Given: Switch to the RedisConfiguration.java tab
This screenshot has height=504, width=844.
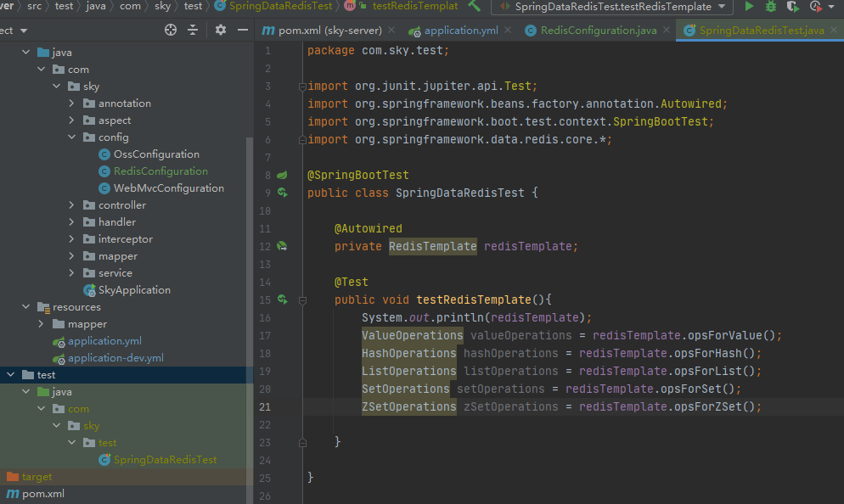Looking at the screenshot, I should pos(591,31).
